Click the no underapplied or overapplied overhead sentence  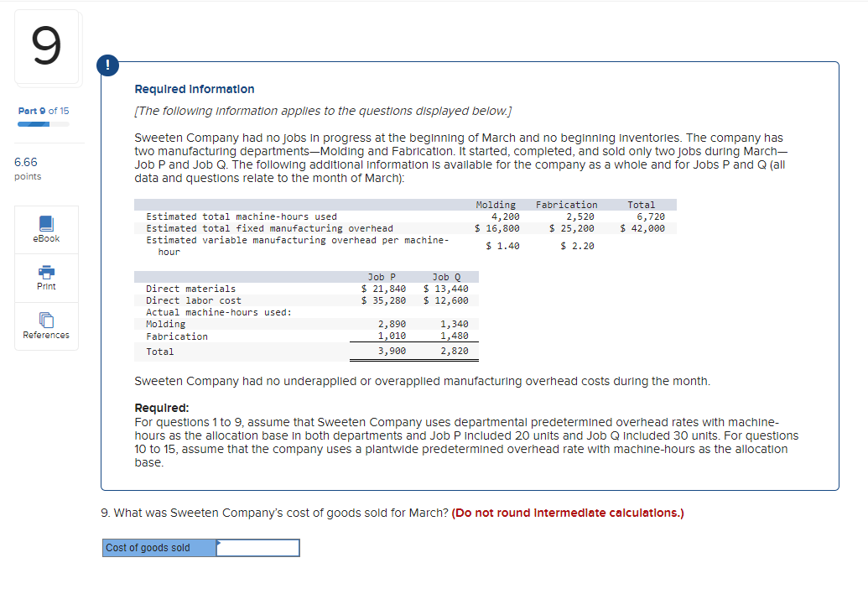pyautogui.click(x=423, y=382)
